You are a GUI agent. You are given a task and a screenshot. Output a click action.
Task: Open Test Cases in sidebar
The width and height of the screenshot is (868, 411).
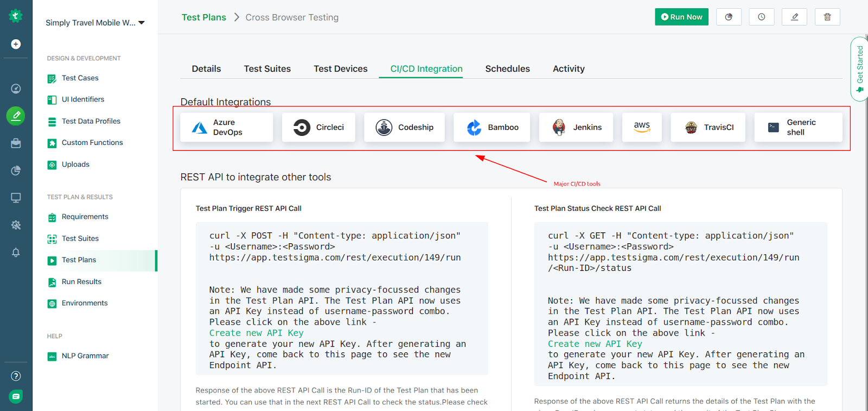pos(80,78)
